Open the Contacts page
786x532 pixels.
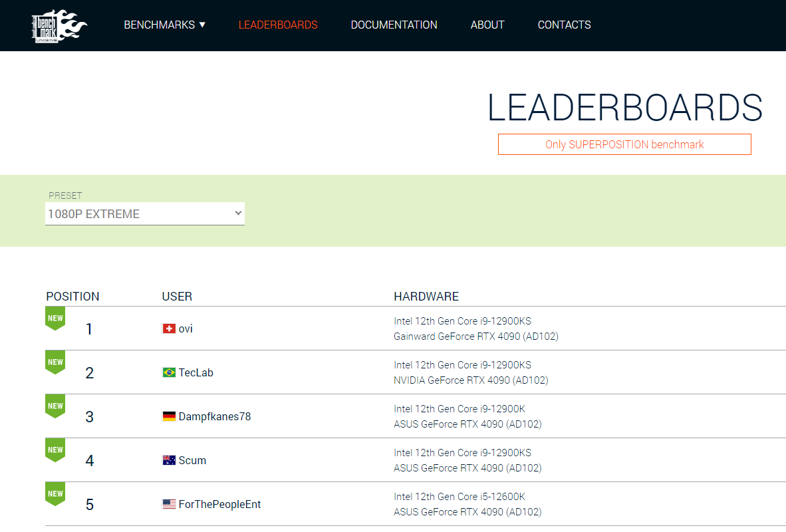click(x=564, y=25)
